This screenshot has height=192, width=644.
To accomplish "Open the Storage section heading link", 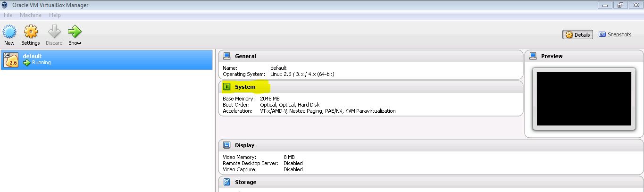I will coord(246,182).
